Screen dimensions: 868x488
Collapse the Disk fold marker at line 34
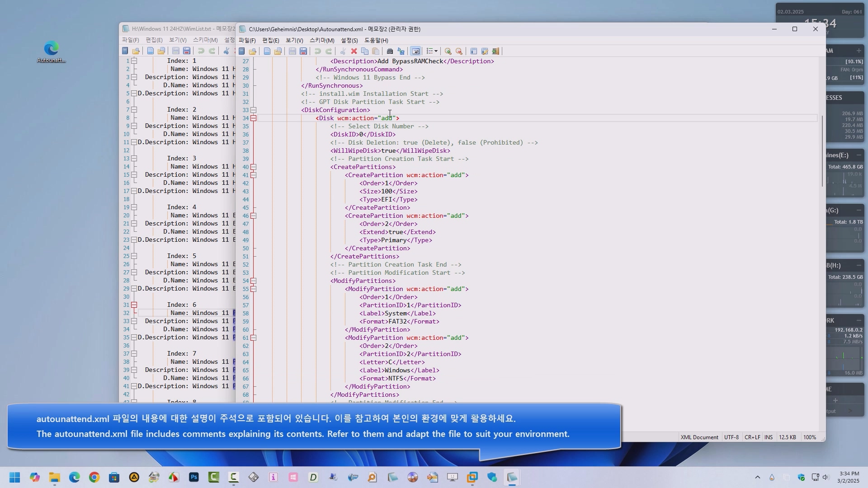click(x=254, y=118)
